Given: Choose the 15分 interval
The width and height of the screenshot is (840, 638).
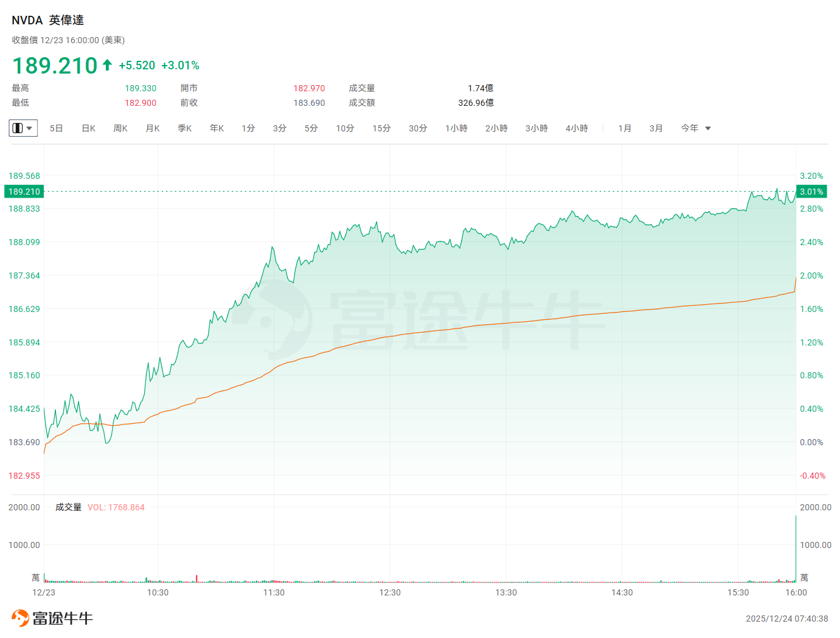Looking at the screenshot, I should click(381, 128).
